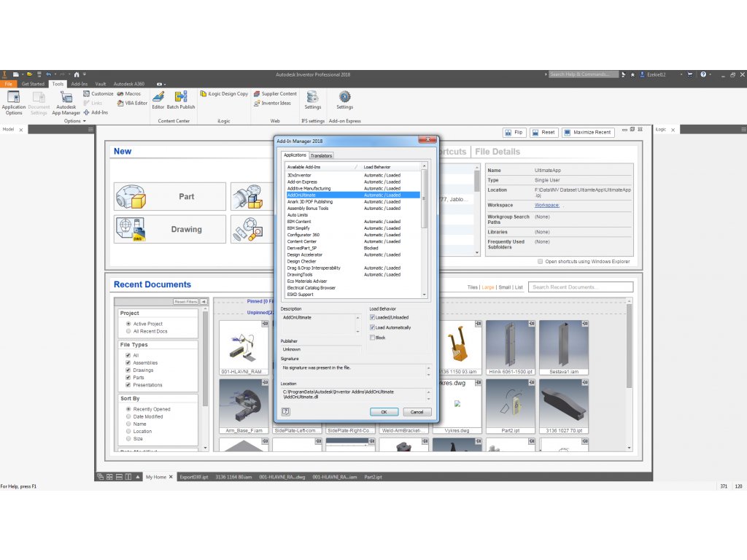Open Add-on Express Settings
This screenshot has height=560, width=747.
tap(344, 100)
